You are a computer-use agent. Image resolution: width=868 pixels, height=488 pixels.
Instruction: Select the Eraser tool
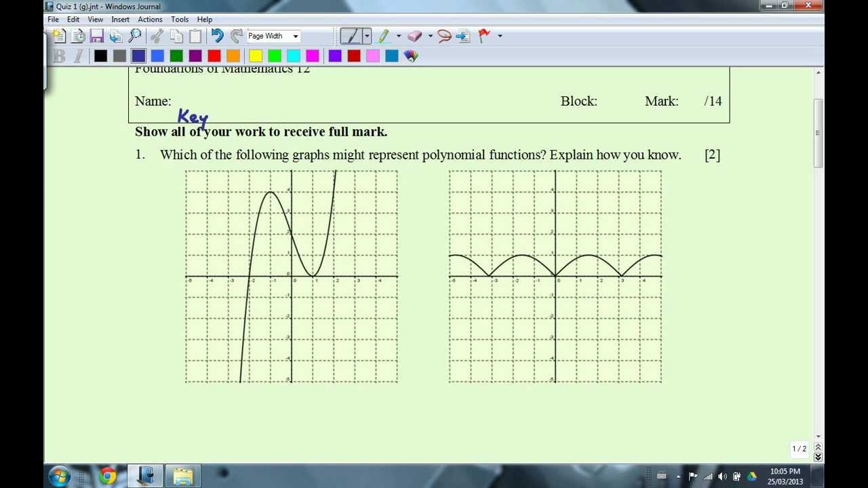pyautogui.click(x=415, y=36)
